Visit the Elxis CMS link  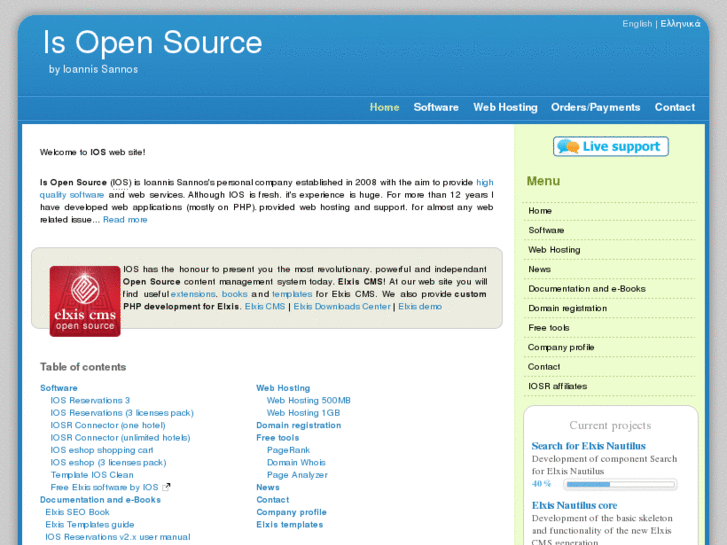click(x=265, y=307)
